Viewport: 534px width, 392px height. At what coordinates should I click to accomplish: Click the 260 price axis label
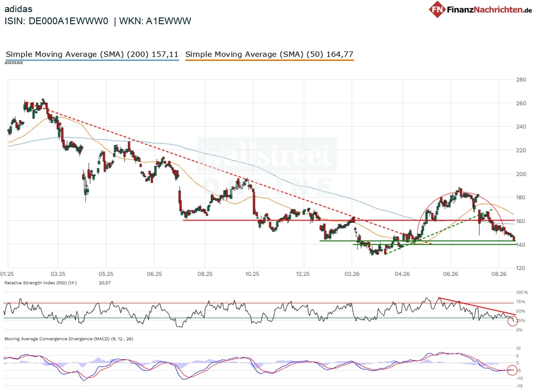tap(521, 103)
